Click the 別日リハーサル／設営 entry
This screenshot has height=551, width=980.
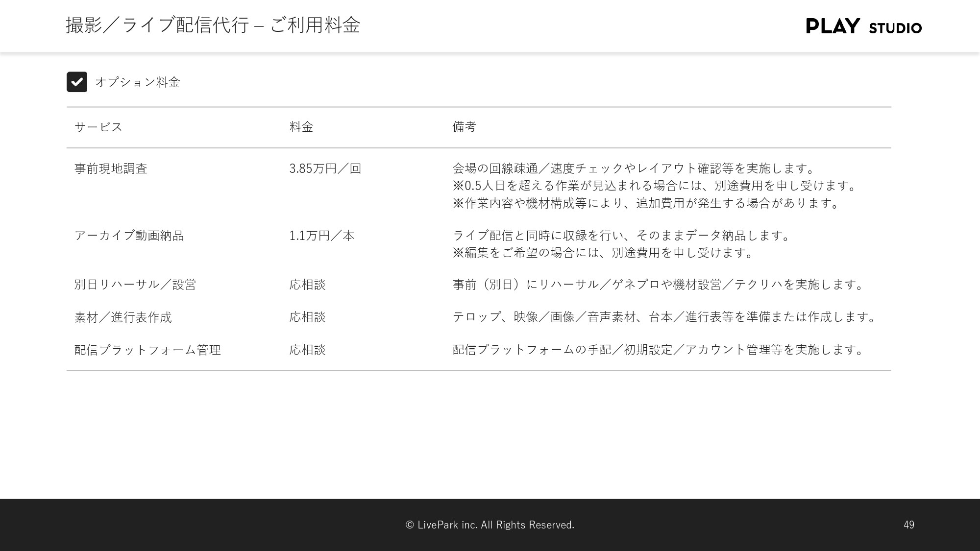135,284
